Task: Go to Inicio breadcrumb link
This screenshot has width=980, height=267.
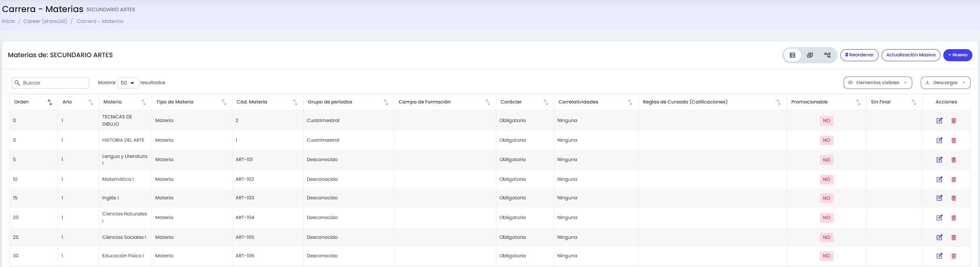Action: point(8,21)
